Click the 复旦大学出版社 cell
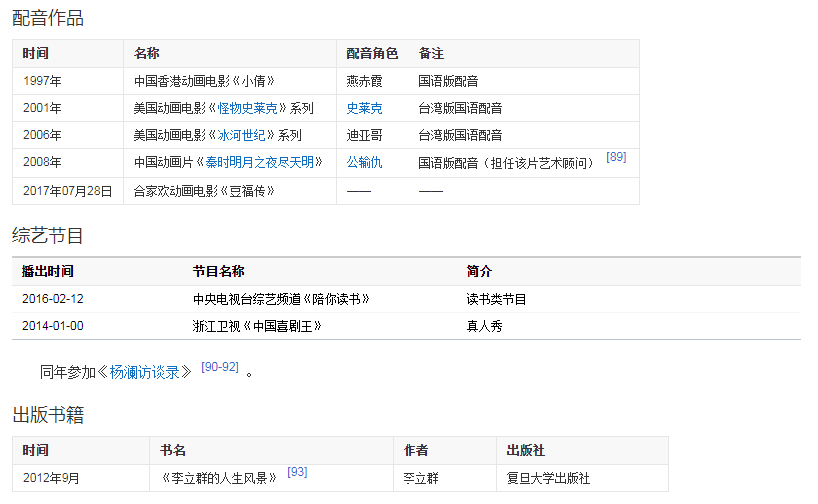 tap(548, 478)
